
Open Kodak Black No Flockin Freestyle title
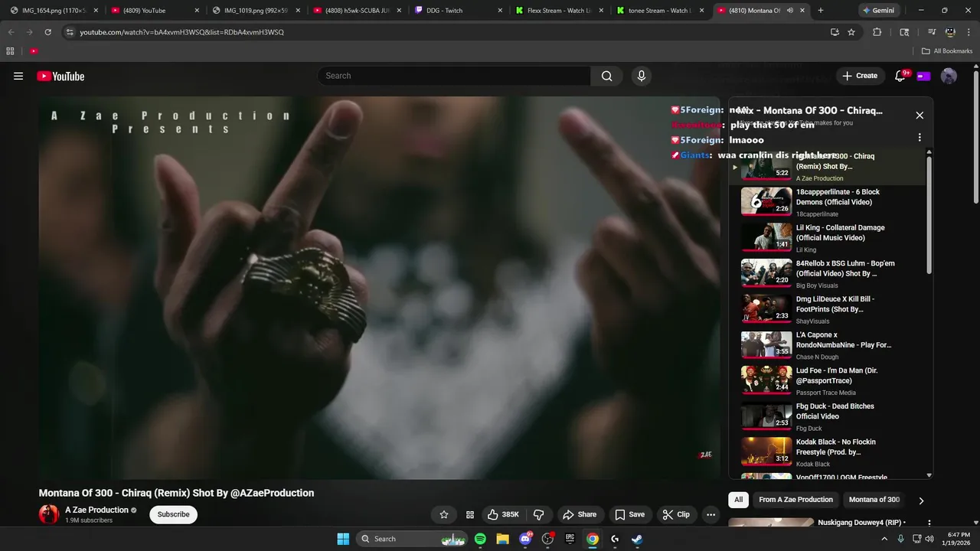(x=836, y=447)
